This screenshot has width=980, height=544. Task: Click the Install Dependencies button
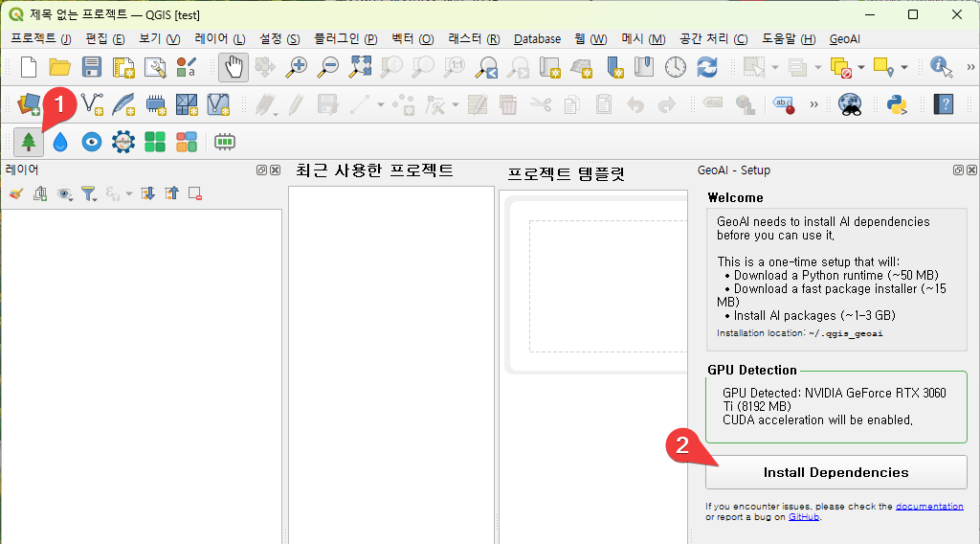pos(835,472)
